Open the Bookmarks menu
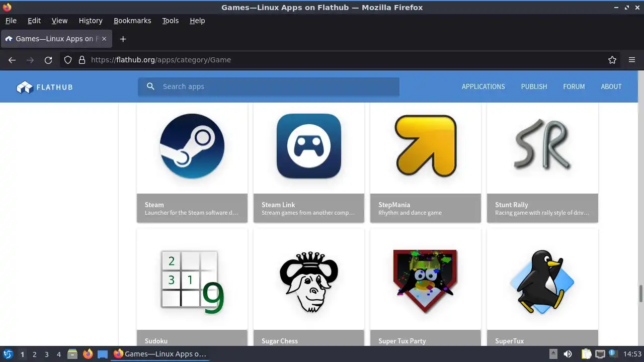 click(132, 21)
